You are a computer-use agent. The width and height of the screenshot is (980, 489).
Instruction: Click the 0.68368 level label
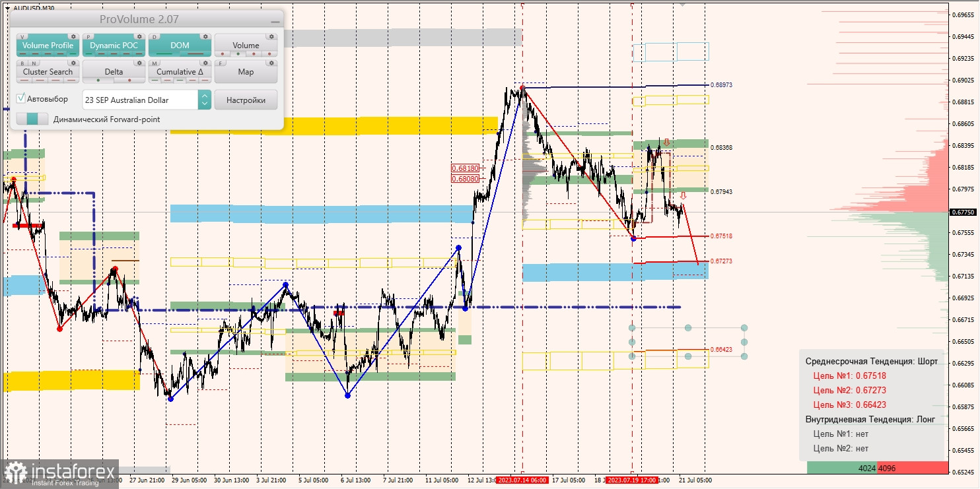click(x=721, y=148)
